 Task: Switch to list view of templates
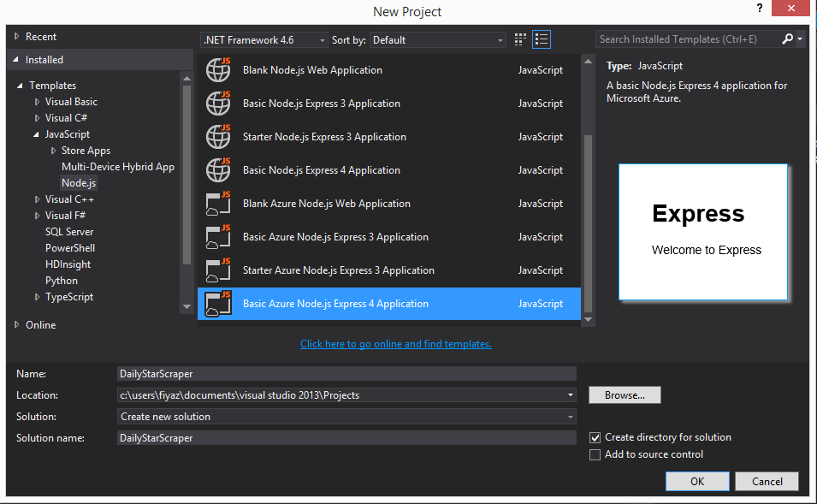click(542, 39)
